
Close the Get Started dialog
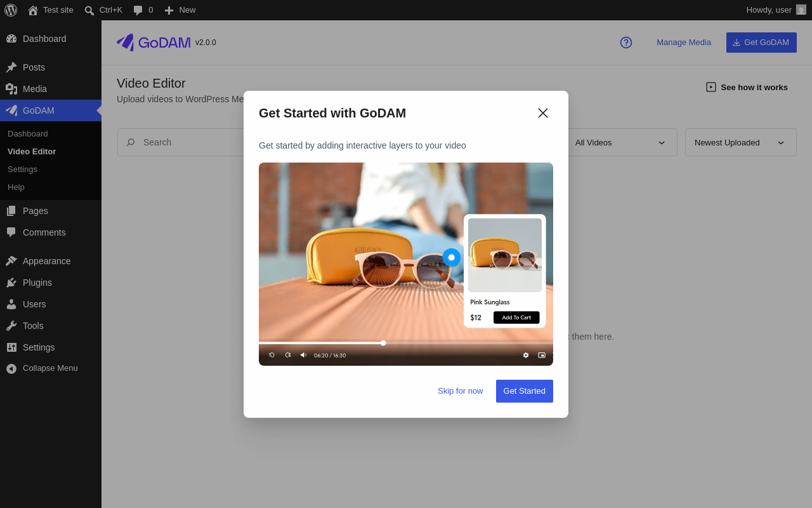[x=543, y=113]
